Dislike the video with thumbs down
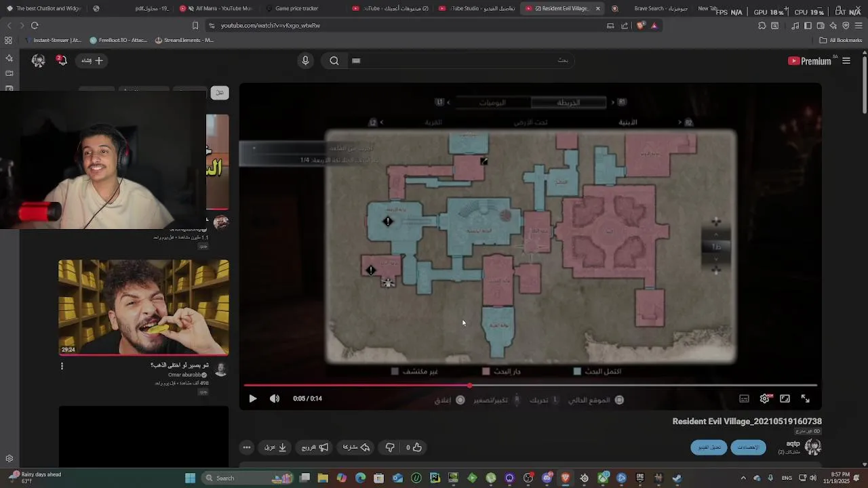Image resolution: width=868 pixels, height=488 pixels. (390, 447)
